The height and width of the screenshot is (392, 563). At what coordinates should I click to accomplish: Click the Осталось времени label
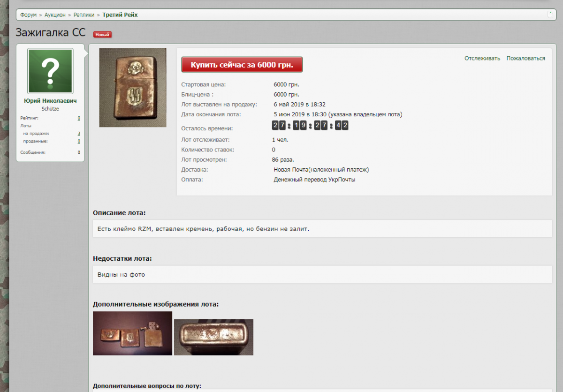click(x=207, y=128)
